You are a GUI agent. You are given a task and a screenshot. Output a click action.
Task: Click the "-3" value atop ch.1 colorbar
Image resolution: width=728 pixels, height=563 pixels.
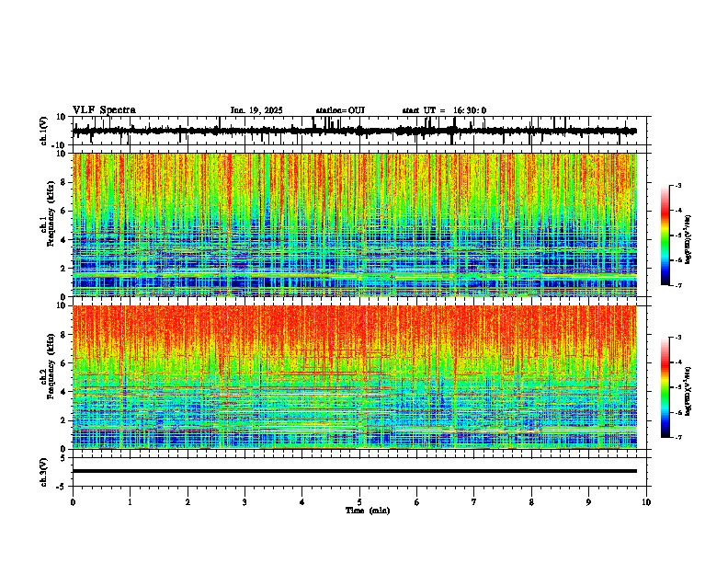click(x=678, y=185)
